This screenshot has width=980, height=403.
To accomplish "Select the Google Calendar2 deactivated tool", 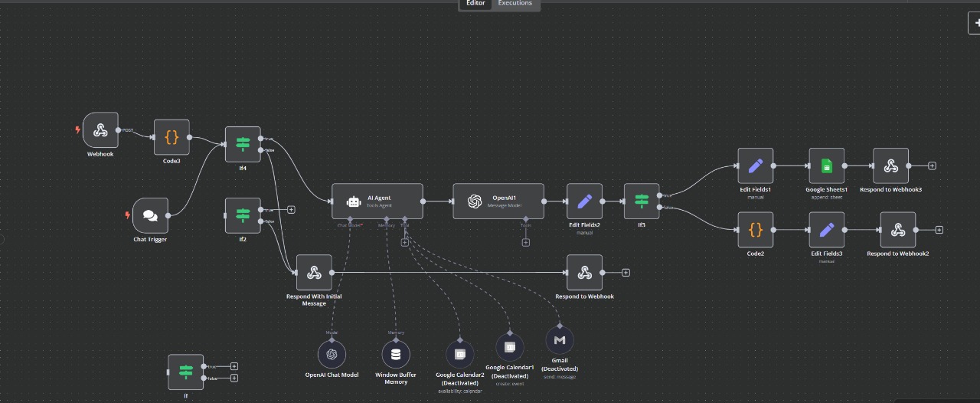I will [460, 354].
